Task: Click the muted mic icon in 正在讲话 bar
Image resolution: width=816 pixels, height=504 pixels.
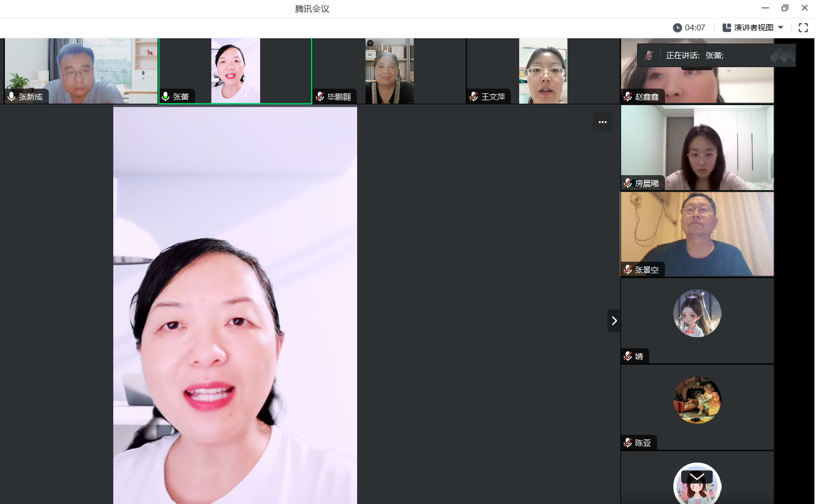Action: pyautogui.click(x=649, y=56)
